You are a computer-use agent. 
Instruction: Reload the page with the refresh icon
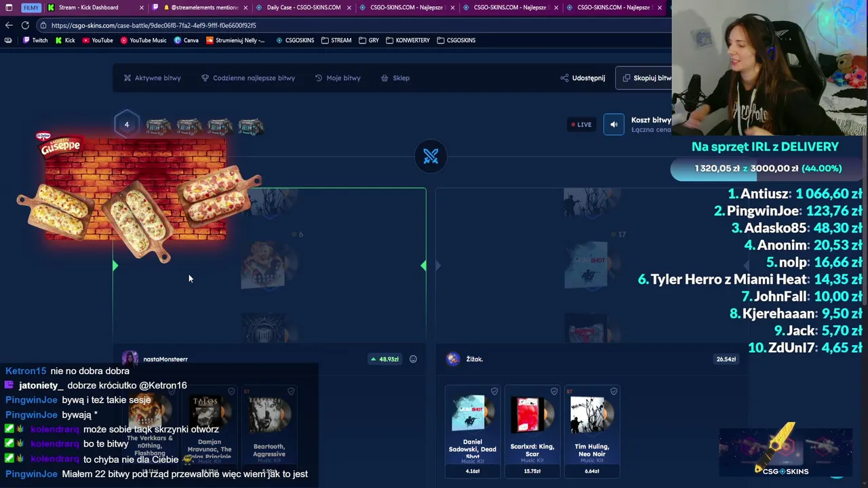point(25,25)
